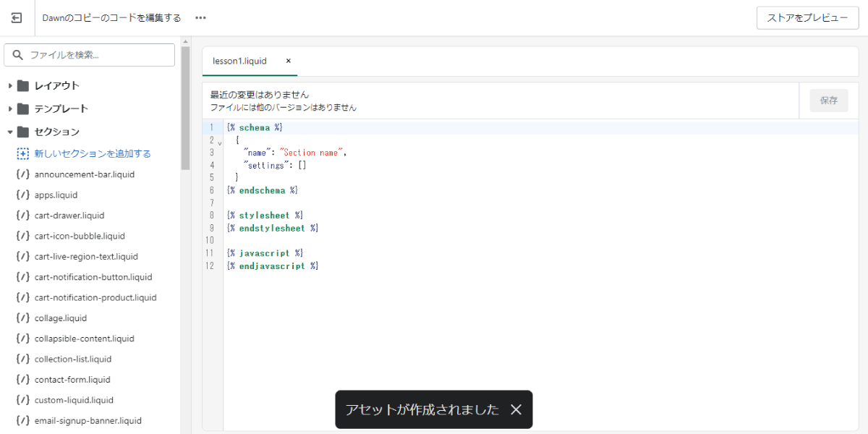This screenshot has height=434, width=868.
Task: Fold the code block at line 2
Action: [219, 142]
